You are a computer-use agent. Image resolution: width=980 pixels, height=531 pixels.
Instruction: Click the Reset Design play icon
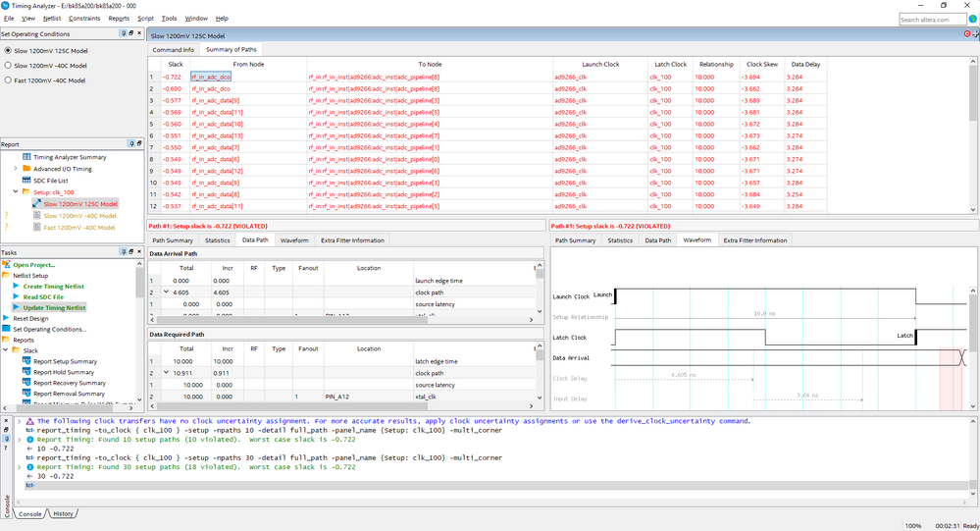[6, 318]
